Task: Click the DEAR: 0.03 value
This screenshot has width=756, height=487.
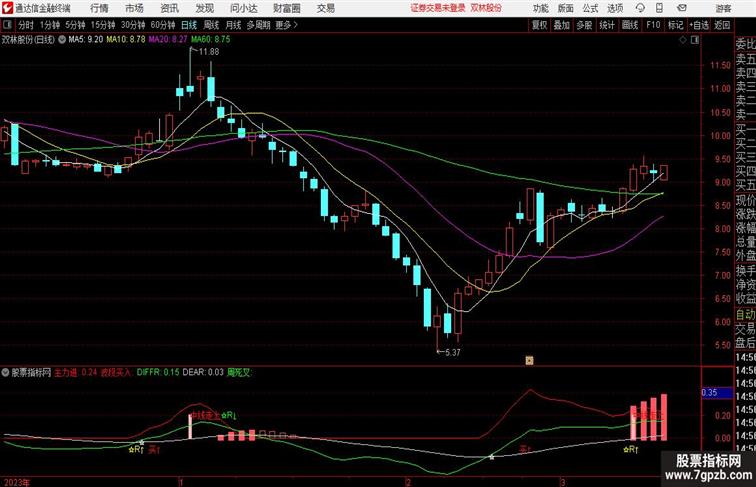Action: pyautogui.click(x=203, y=372)
